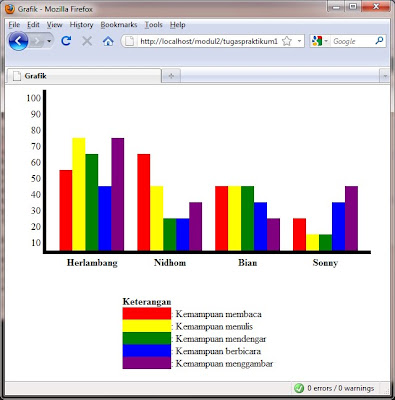
Task: Go to the Home page icon
Action: click(x=108, y=41)
